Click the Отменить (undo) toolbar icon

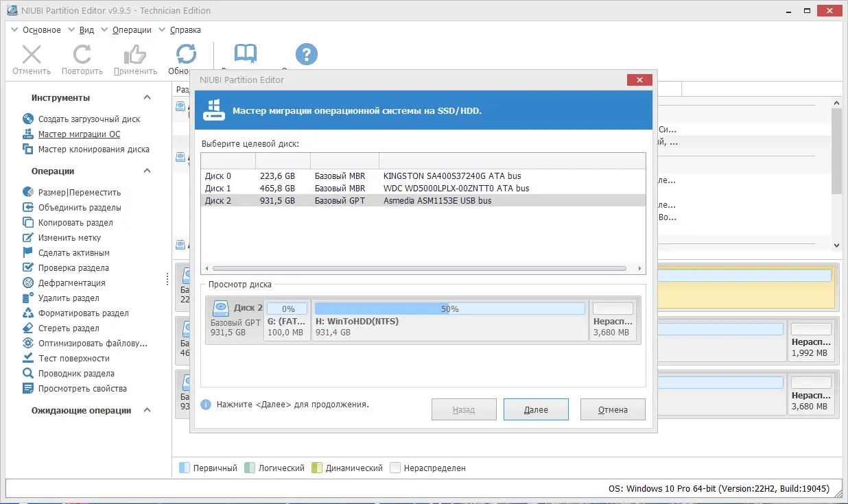(31, 54)
